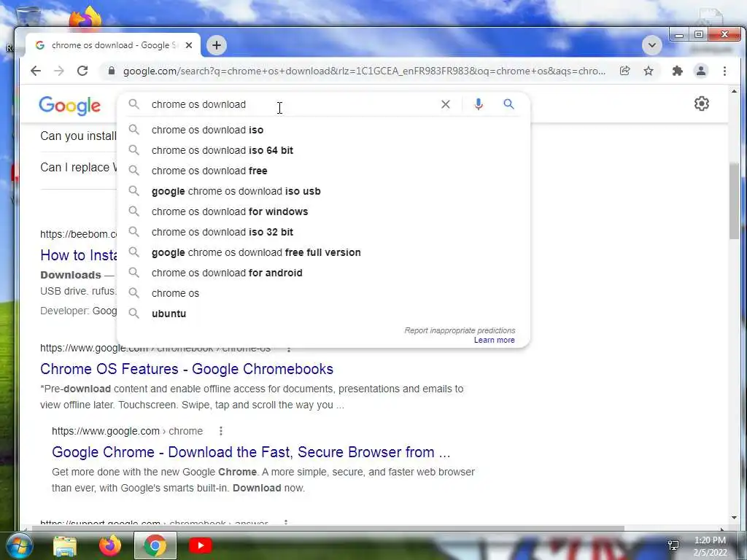Click the network tray icon
Viewport: 747px width, 560px height.
(673, 545)
